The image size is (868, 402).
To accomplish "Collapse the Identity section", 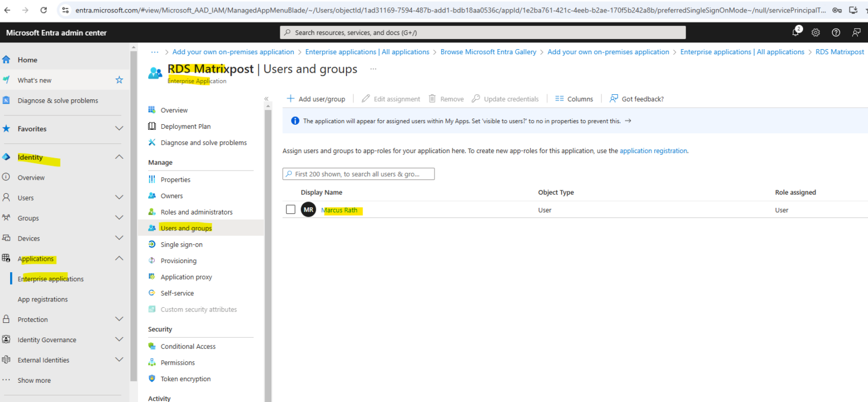I will pyautogui.click(x=119, y=157).
